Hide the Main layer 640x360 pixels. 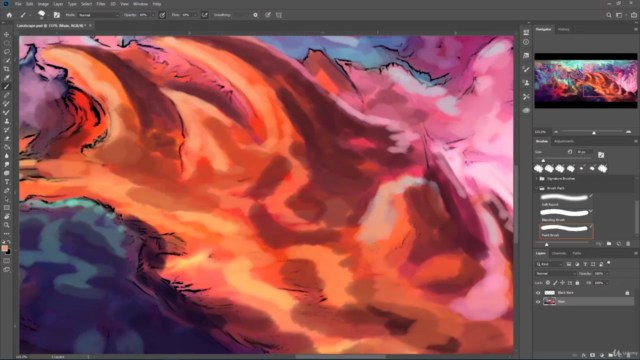pyautogui.click(x=538, y=302)
